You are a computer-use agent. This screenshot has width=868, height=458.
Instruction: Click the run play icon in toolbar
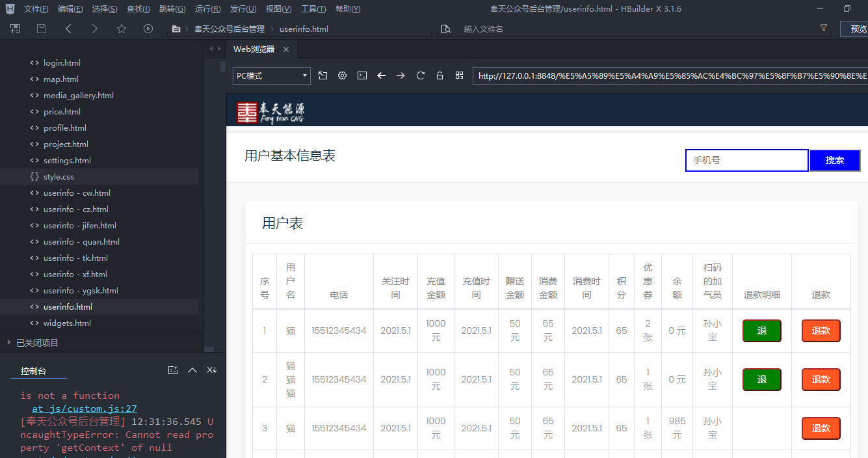(x=148, y=29)
